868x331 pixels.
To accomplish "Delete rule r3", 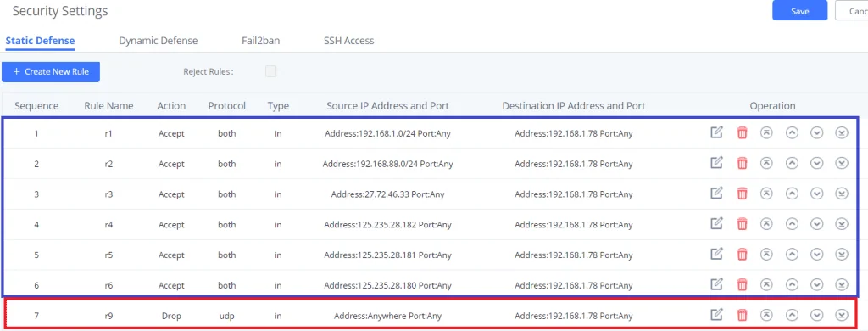I will 742,194.
